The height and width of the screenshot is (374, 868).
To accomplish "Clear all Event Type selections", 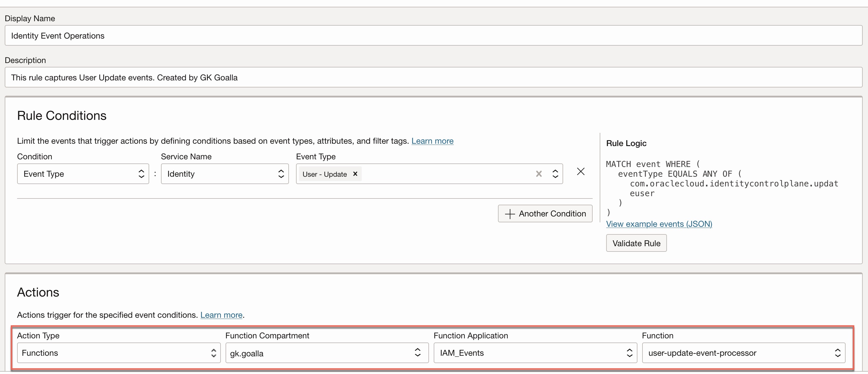I will pos(539,174).
